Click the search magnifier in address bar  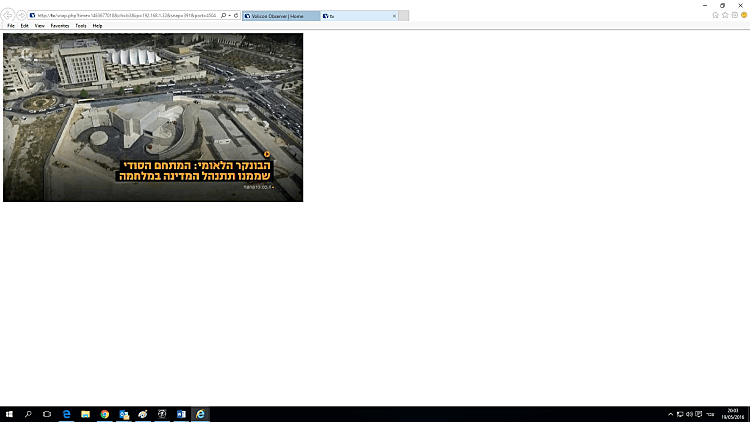(x=222, y=16)
